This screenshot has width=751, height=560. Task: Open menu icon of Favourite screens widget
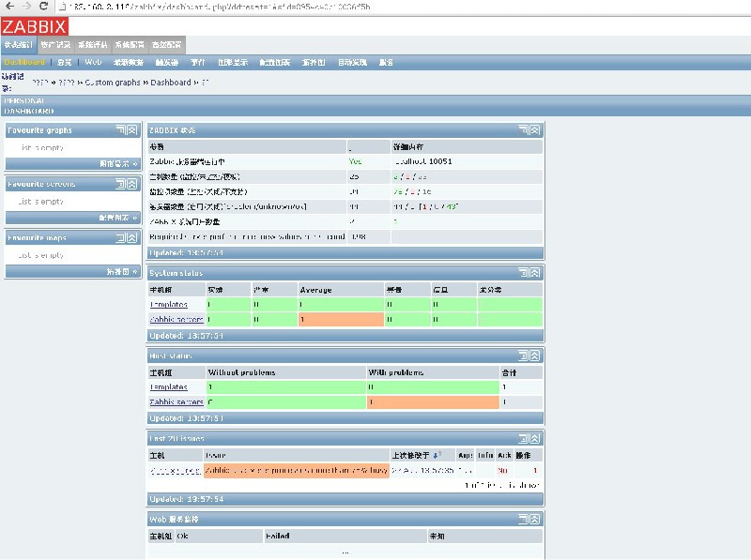coord(121,184)
